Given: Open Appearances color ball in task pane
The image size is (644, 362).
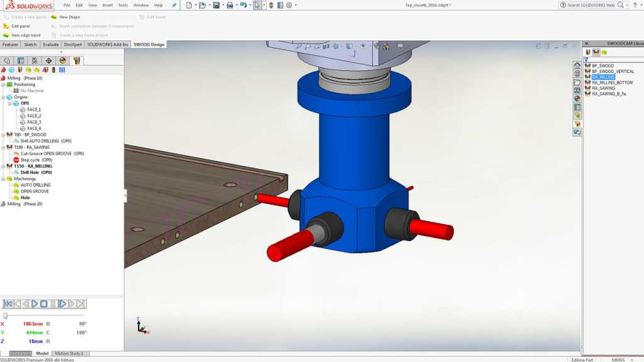Looking at the screenshot, I should [x=577, y=99].
